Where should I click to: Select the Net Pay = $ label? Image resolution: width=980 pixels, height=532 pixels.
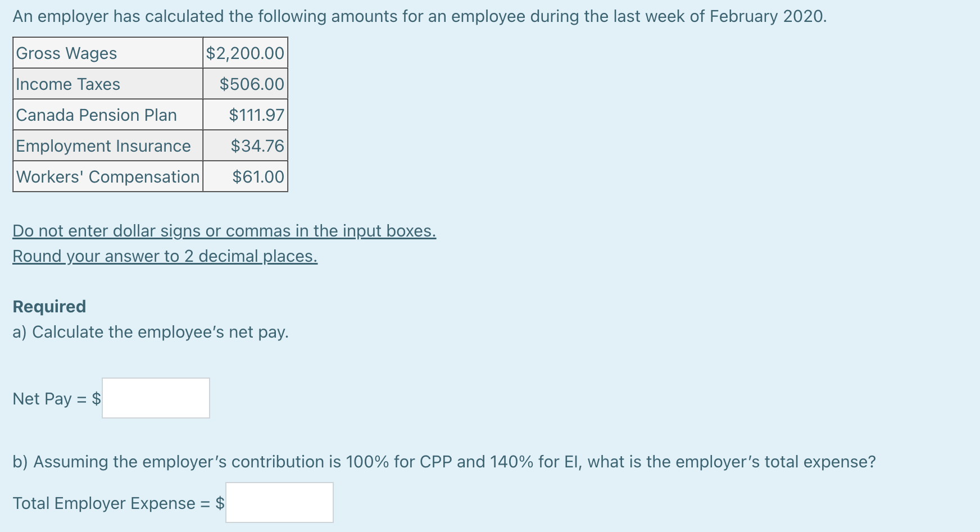[56, 398]
